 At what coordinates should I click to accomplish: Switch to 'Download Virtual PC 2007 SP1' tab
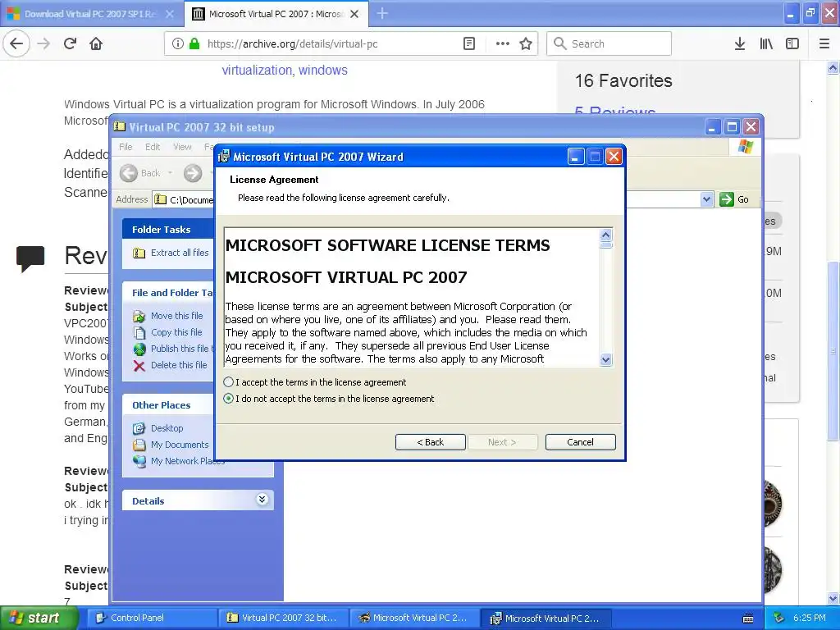tap(89, 14)
